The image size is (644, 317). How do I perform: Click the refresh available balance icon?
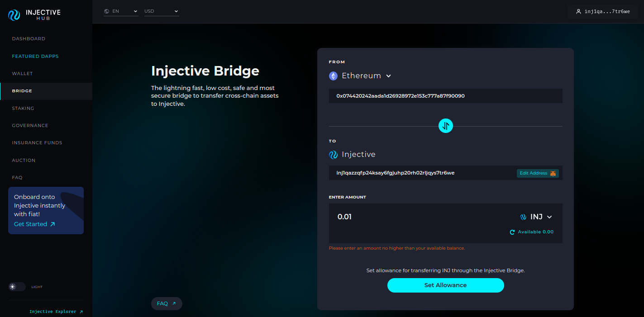tap(512, 232)
